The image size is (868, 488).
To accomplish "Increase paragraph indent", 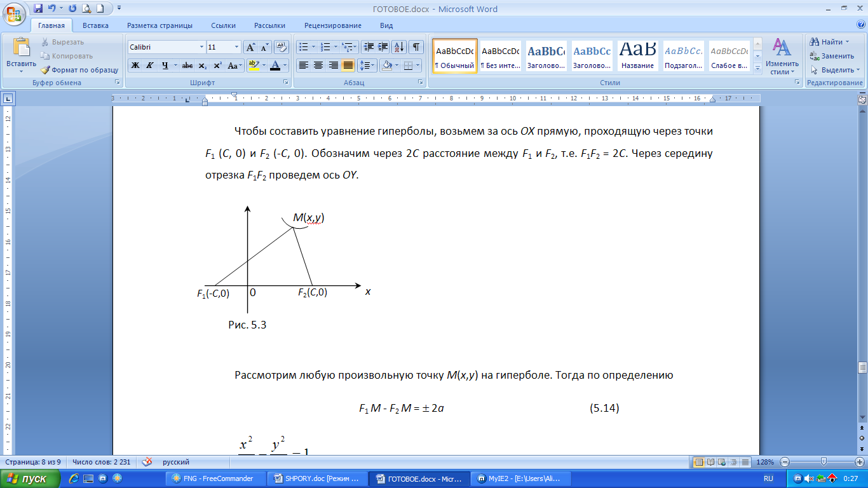I will pos(383,47).
